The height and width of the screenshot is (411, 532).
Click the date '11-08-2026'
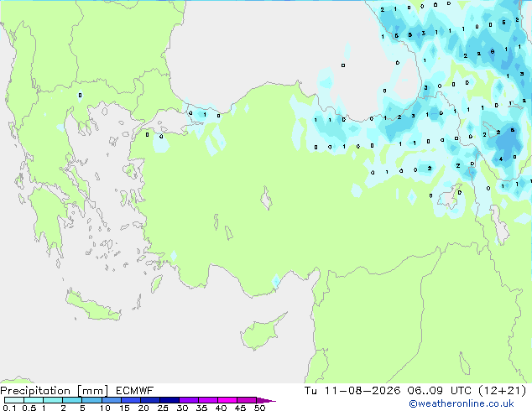[x=362, y=391]
